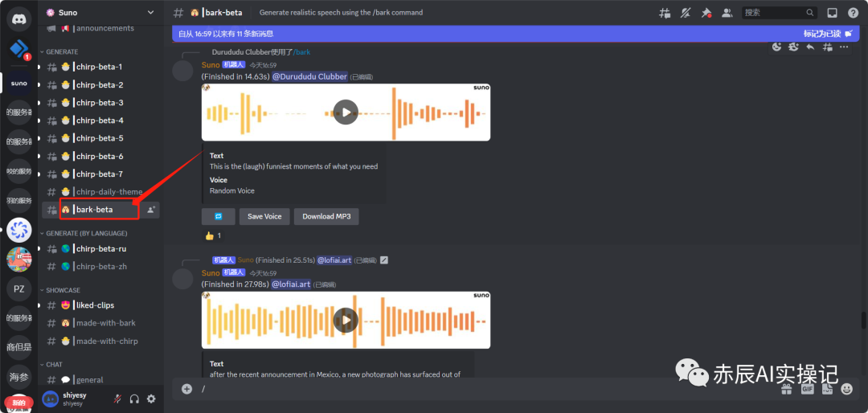The height and width of the screenshot is (413, 868).
Task: Open the sticker picker
Action: 827,389
